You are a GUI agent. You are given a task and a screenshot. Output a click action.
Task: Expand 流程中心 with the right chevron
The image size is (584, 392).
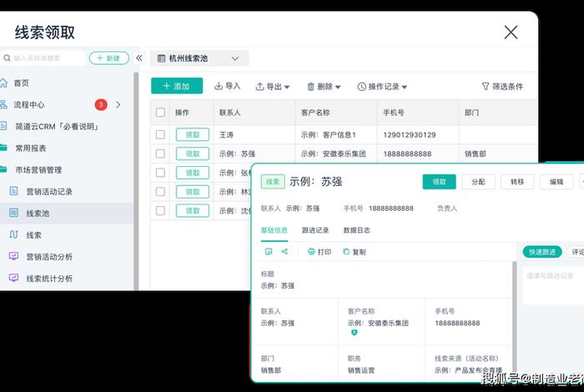point(118,104)
